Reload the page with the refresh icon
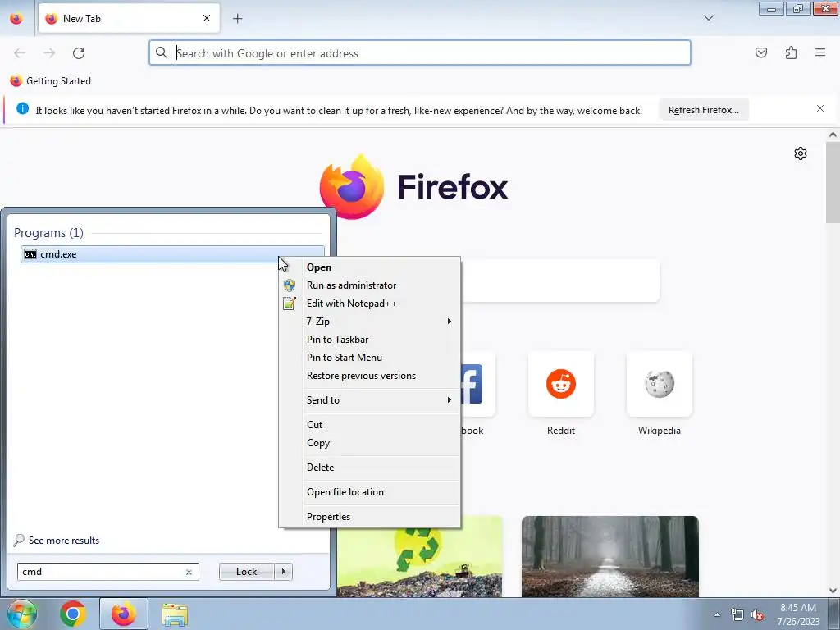The width and height of the screenshot is (840, 630). coord(79,53)
